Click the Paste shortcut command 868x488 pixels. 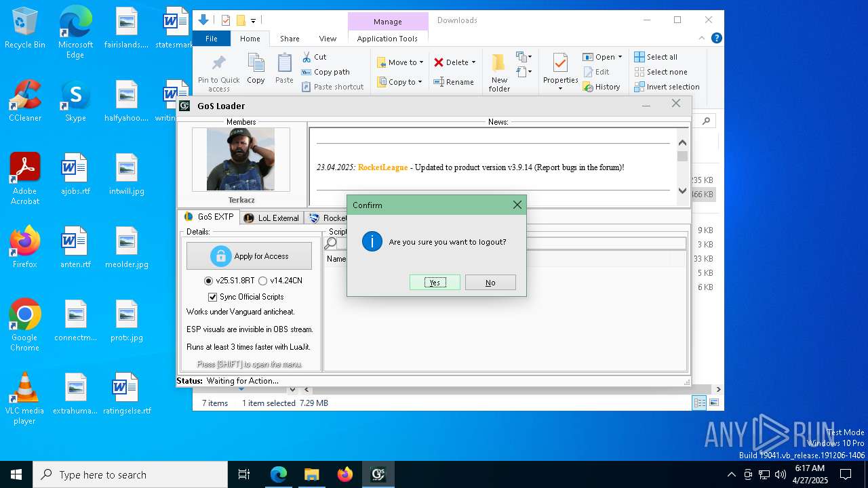332,87
